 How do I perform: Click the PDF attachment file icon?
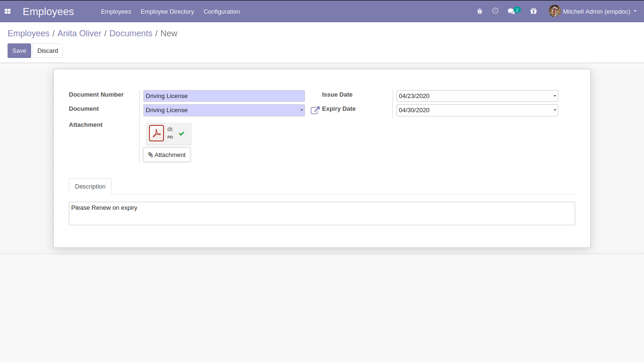(x=157, y=133)
